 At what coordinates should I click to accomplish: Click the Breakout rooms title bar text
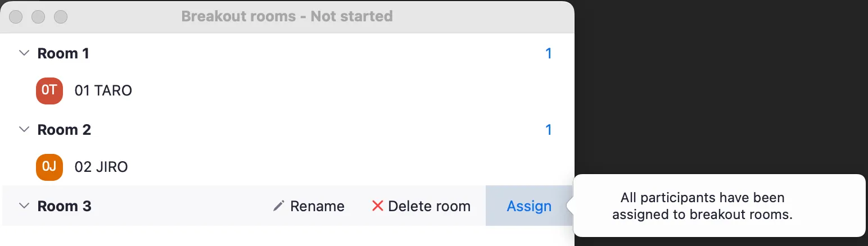coord(287,16)
